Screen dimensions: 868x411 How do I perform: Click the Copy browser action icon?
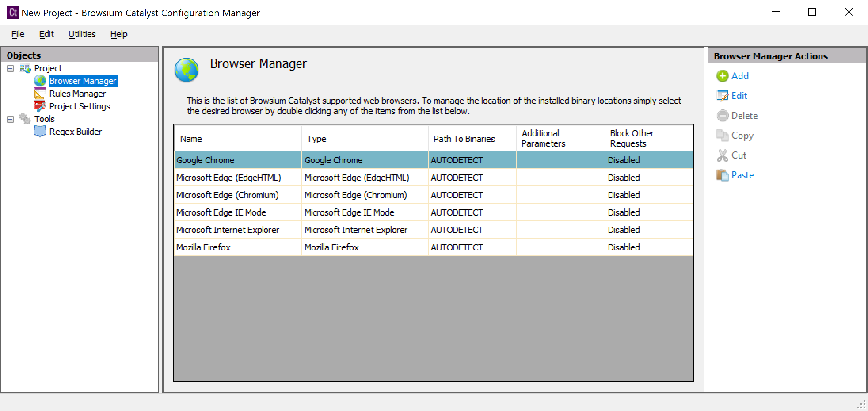pyautogui.click(x=723, y=135)
